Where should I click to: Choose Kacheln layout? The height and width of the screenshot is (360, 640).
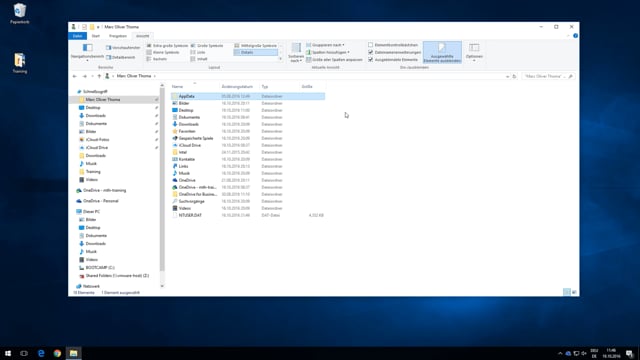coord(157,59)
